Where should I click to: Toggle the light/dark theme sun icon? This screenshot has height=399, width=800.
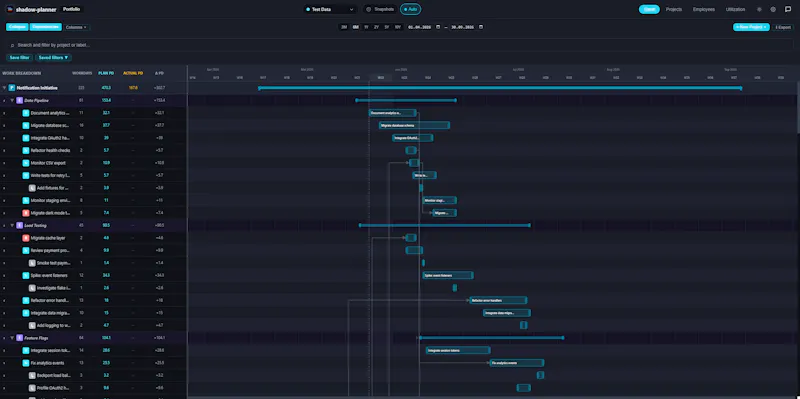(759, 9)
